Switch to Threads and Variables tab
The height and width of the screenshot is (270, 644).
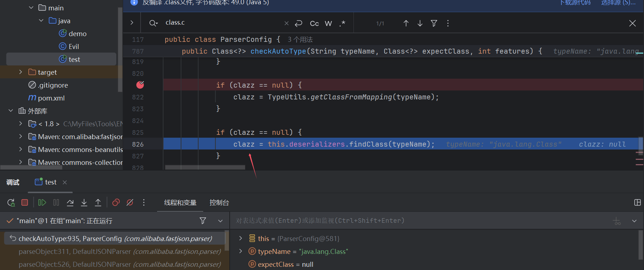tap(180, 203)
